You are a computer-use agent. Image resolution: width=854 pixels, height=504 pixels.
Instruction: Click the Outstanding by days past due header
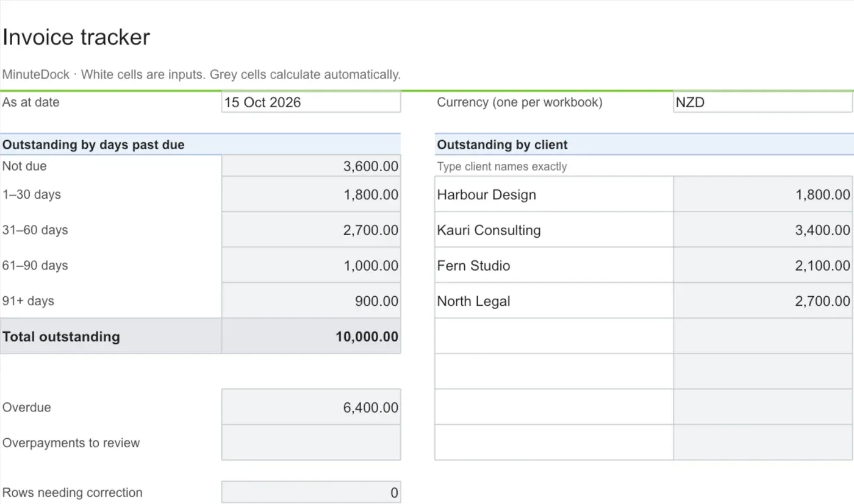click(93, 145)
